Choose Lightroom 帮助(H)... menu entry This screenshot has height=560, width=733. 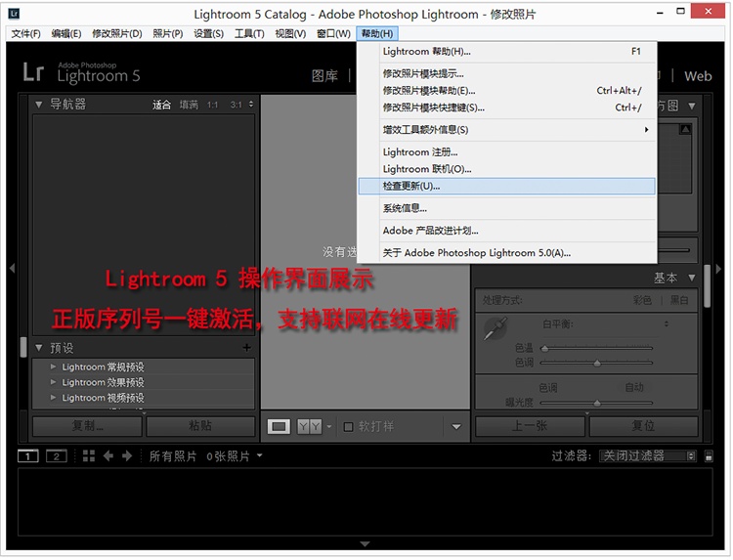[506, 52]
